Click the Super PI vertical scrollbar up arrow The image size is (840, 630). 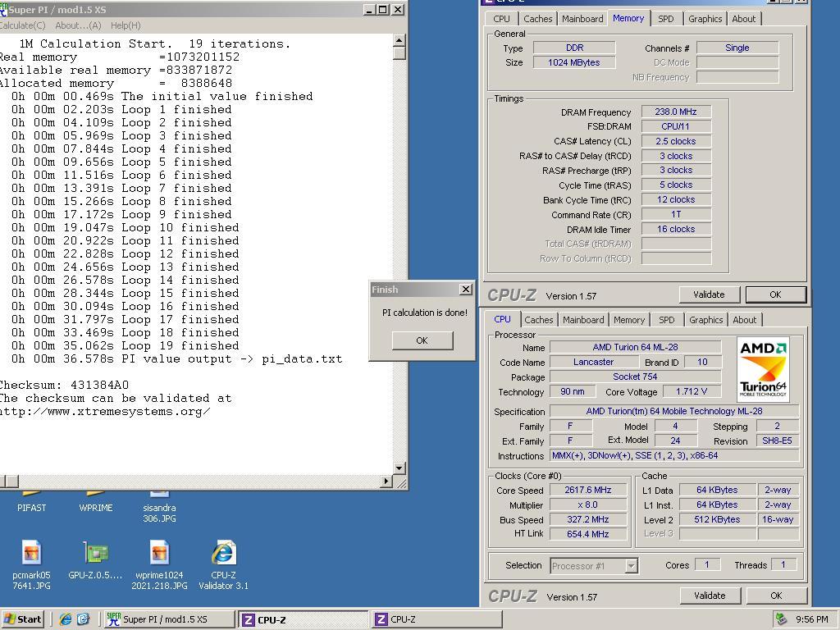click(399, 41)
